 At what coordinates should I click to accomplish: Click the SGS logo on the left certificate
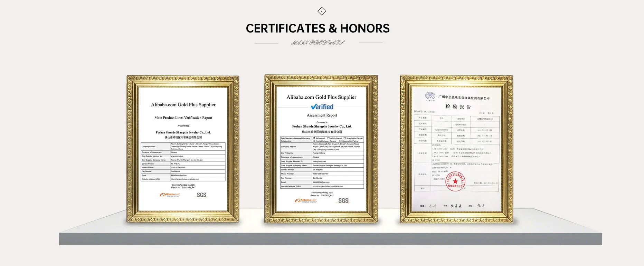(201, 195)
